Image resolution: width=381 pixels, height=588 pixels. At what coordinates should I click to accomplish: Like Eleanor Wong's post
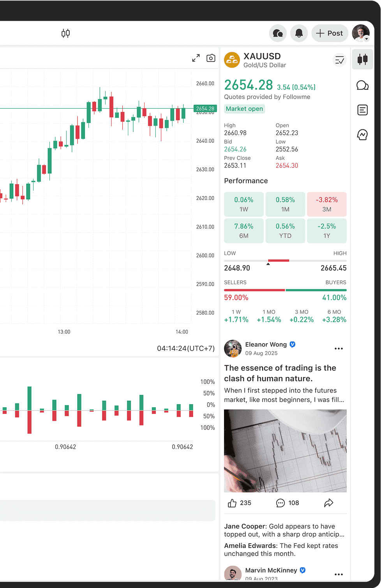coord(232,503)
